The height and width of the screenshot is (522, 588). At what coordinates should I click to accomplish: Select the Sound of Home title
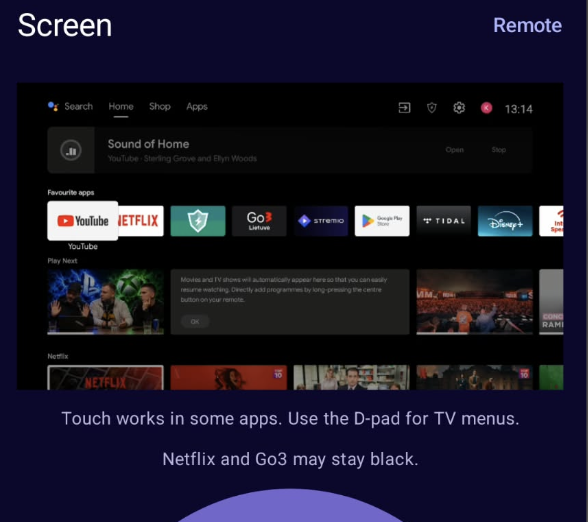[x=148, y=144]
